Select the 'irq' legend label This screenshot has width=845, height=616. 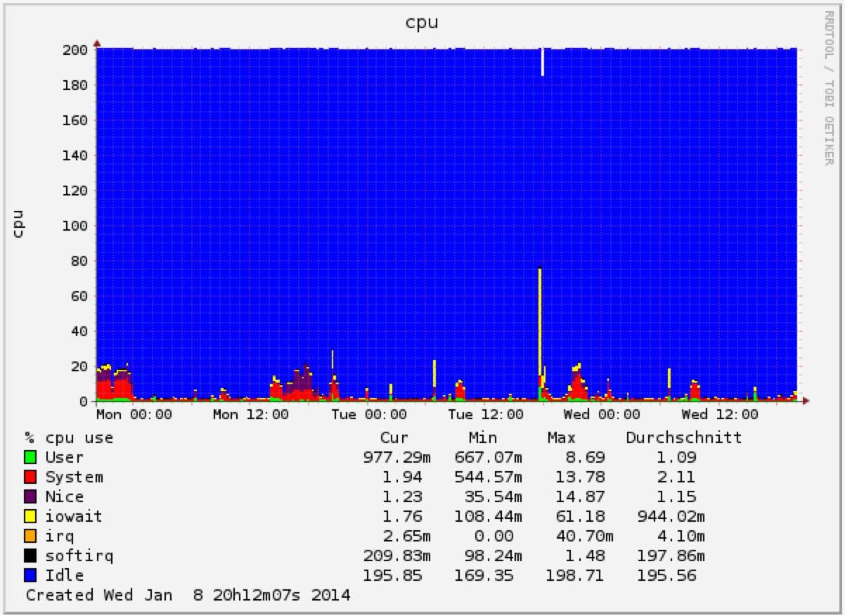60,537
